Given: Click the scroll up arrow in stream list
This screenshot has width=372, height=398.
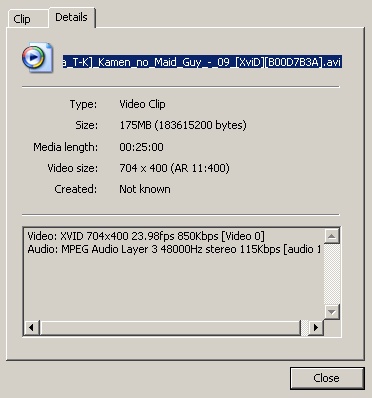Looking at the screenshot, I should pos(331,236).
